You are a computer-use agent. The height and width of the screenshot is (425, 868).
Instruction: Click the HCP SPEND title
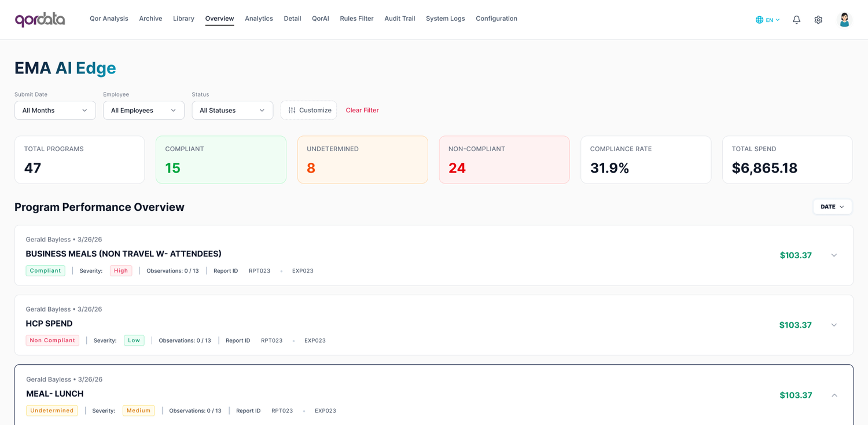pos(49,324)
